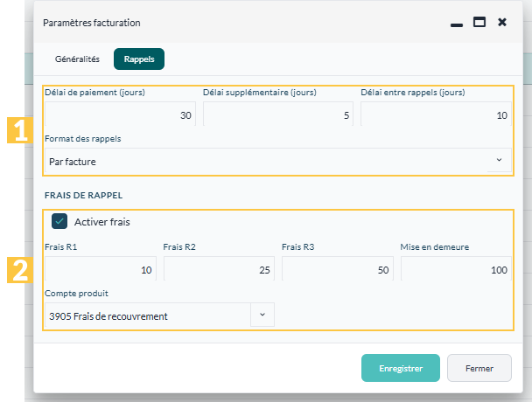The image size is (532, 402).
Task: Open the Format des rappels dropdown
Action: pyautogui.click(x=278, y=161)
